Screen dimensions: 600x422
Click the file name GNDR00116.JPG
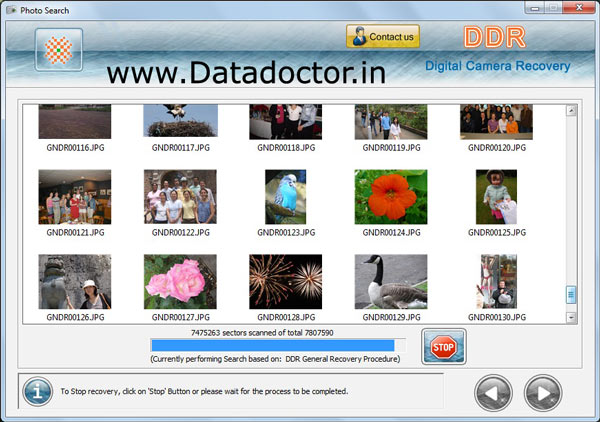click(75, 148)
